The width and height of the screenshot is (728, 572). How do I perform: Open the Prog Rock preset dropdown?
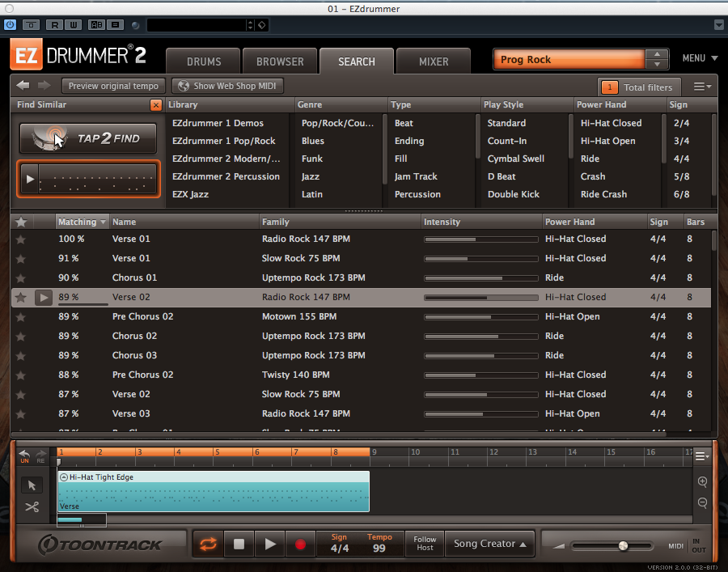(656, 59)
